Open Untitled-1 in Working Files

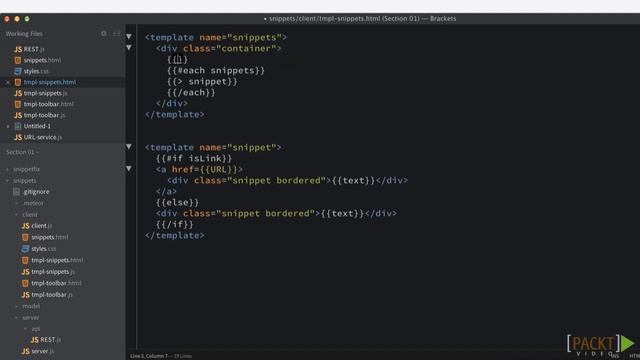37,126
